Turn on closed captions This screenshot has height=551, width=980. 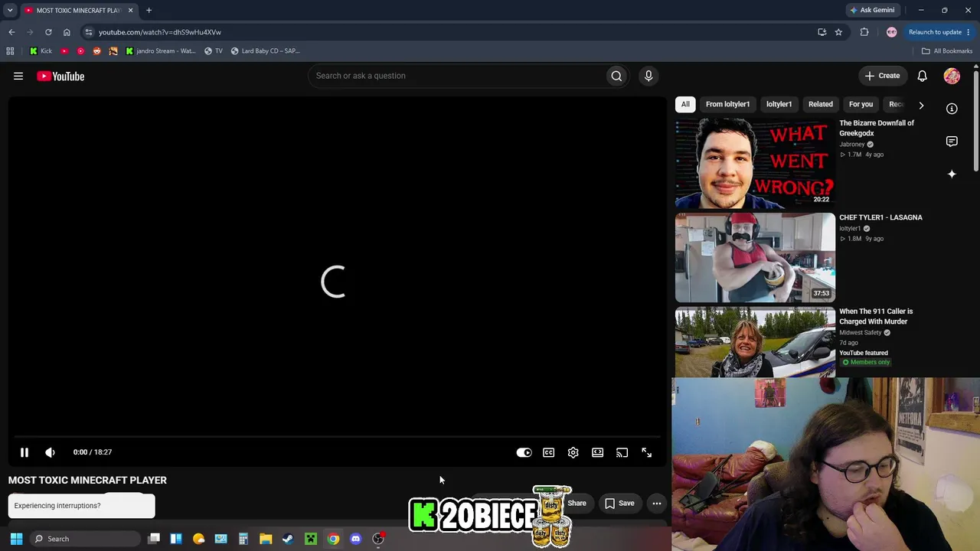pyautogui.click(x=549, y=452)
